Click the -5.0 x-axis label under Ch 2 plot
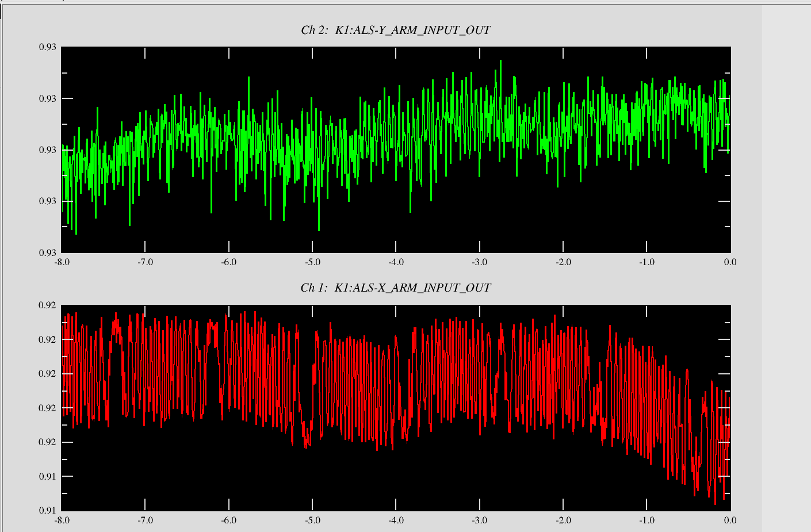The height and width of the screenshot is (532, 811). coord(312,262)
